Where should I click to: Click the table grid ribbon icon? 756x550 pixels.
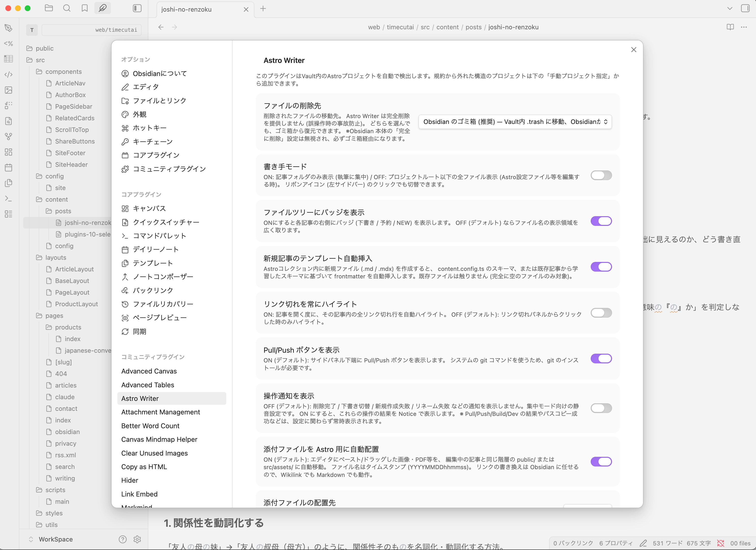9,59
